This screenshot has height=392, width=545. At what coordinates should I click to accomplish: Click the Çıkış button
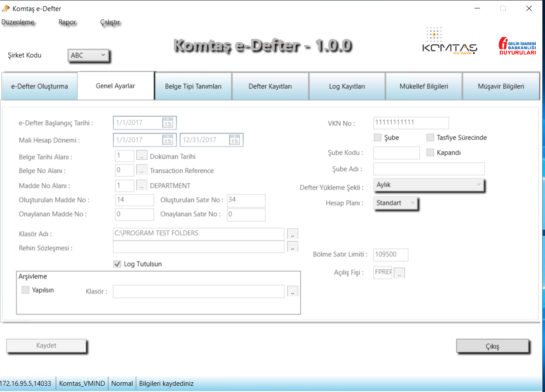(x=492, y=346)
